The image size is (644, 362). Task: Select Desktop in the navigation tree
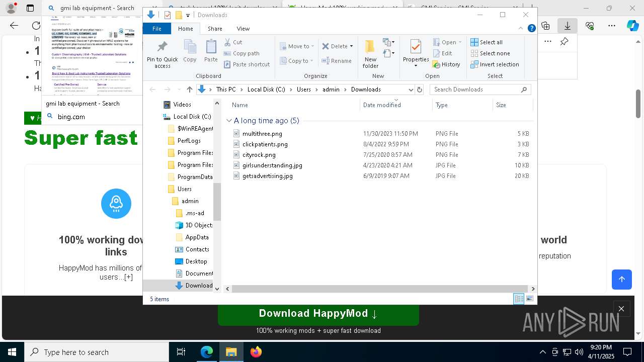[196, 261]
